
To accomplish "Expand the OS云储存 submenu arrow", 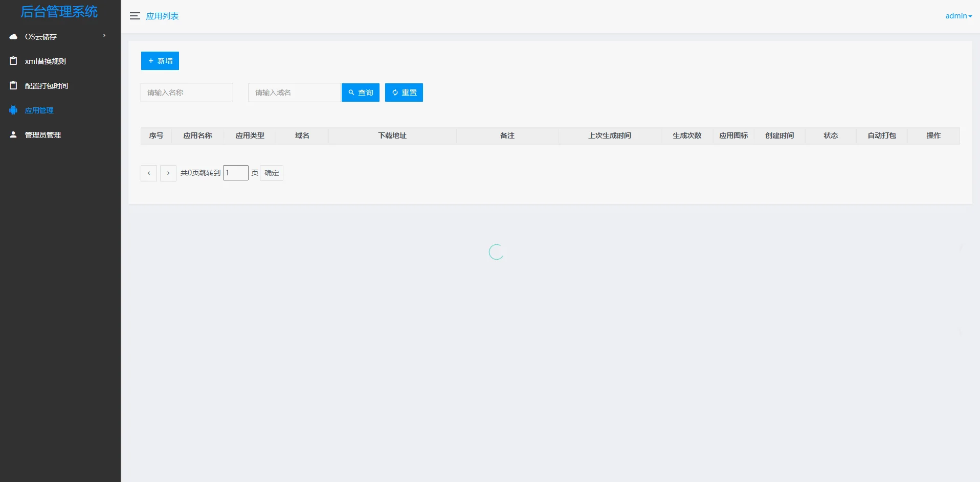I will 104,36.
